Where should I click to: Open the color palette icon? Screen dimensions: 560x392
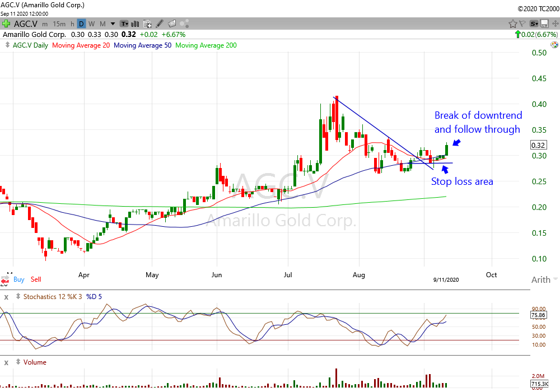click(554, 45)
